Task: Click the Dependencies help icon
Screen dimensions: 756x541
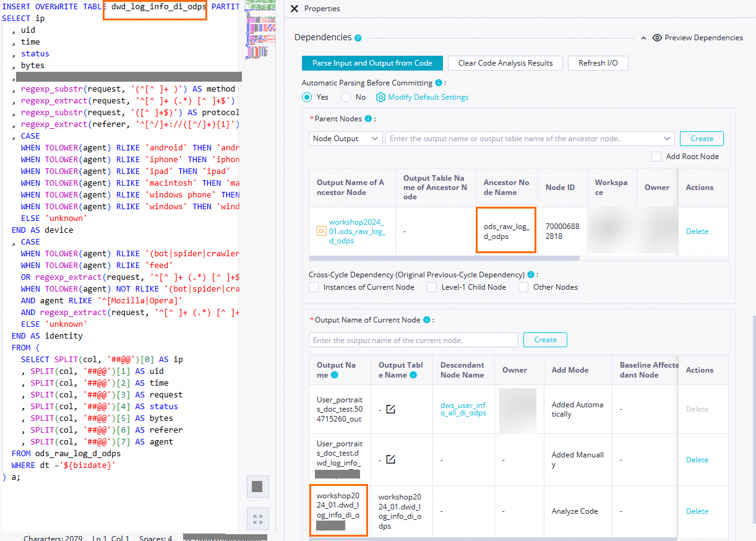Action: tap(358, 38)
